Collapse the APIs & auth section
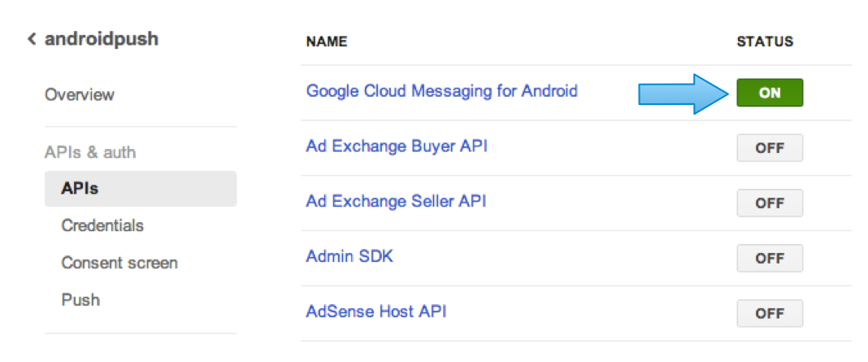The height and width of the screenshot is (362, 868). 90,152
